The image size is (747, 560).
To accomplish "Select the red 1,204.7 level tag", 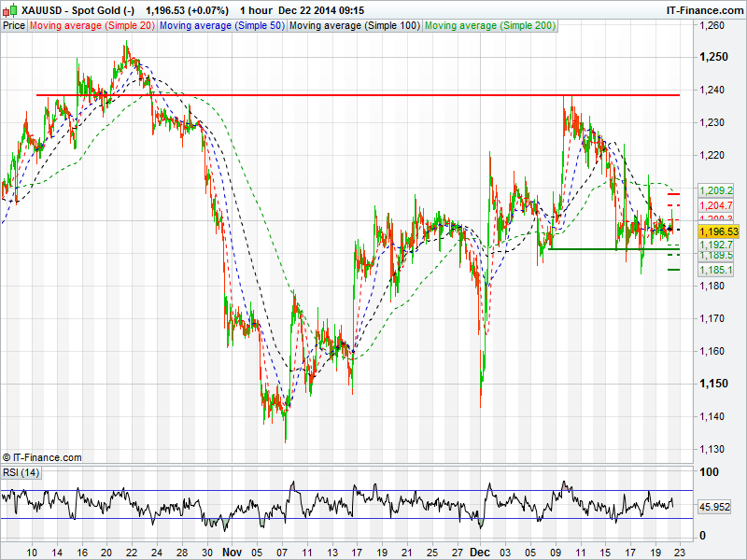I will click(715, 204).
